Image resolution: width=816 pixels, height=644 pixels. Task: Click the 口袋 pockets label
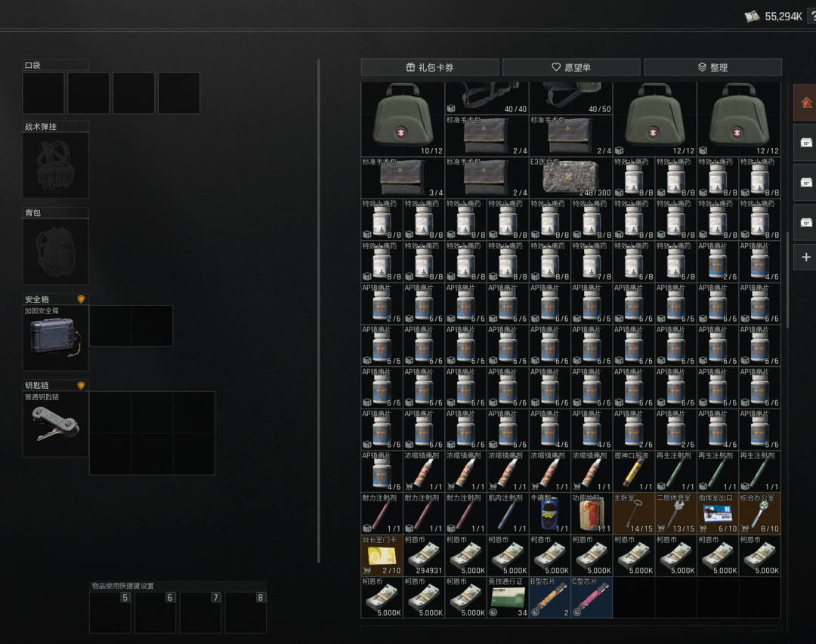click(x=32, y=65)
